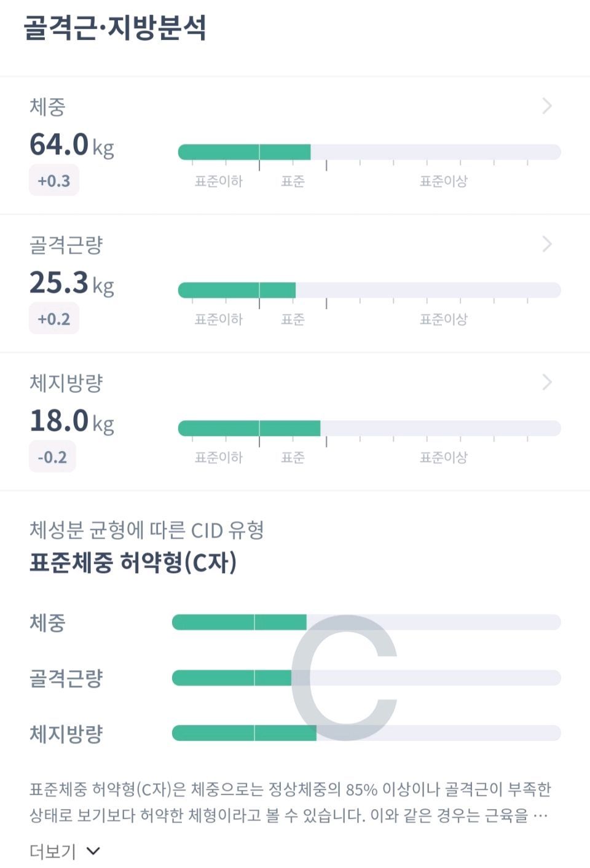Viewport: 590px width, 868px height.
Task: Click the 25.3 kg skeletal muscle value
Action: (x=72, y=284)
